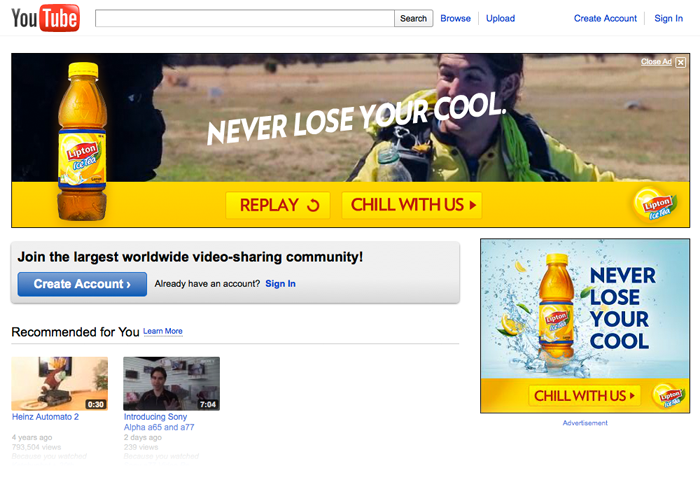Click Create Account in the header
Image resolution: width=700 pixels, height=500 pixels.
click(x=605, y=18)
